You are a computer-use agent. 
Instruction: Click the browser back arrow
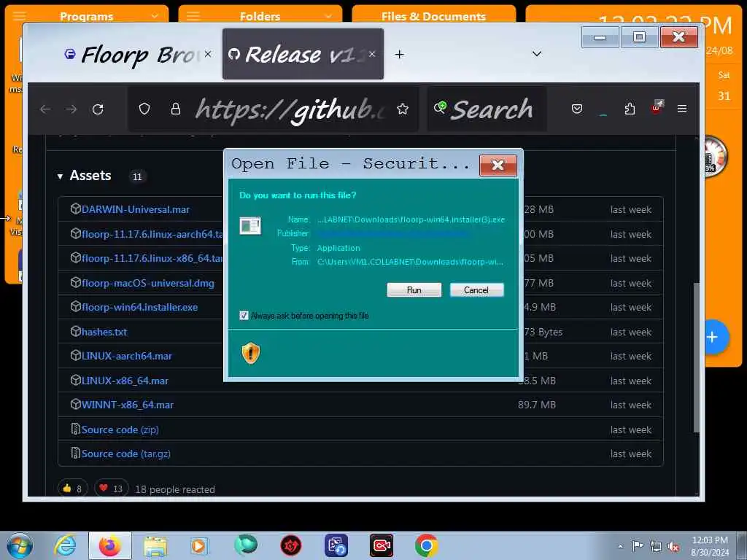(x=46, y=109)
